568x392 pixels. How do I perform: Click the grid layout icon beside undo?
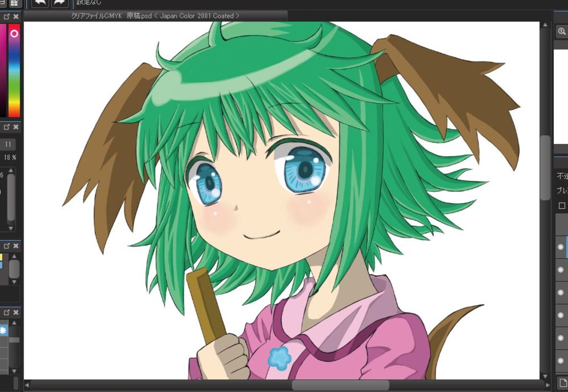tap(14, 3)
